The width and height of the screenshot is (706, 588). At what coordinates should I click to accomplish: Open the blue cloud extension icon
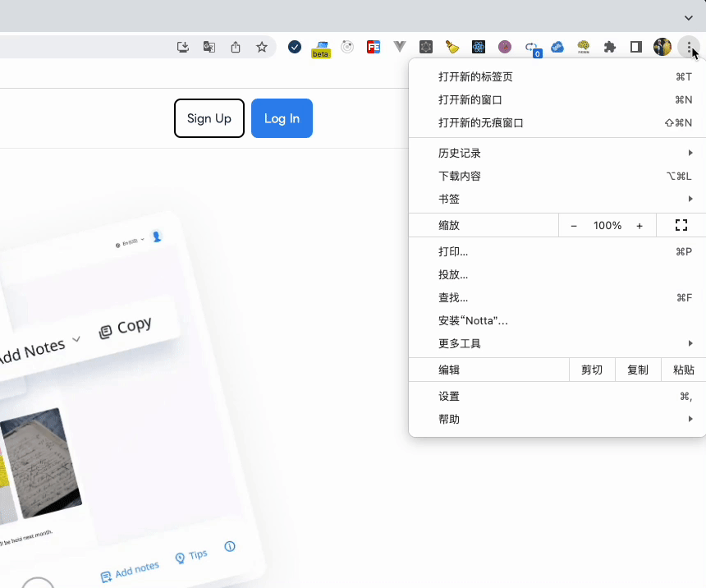click(x=557, y=47)
